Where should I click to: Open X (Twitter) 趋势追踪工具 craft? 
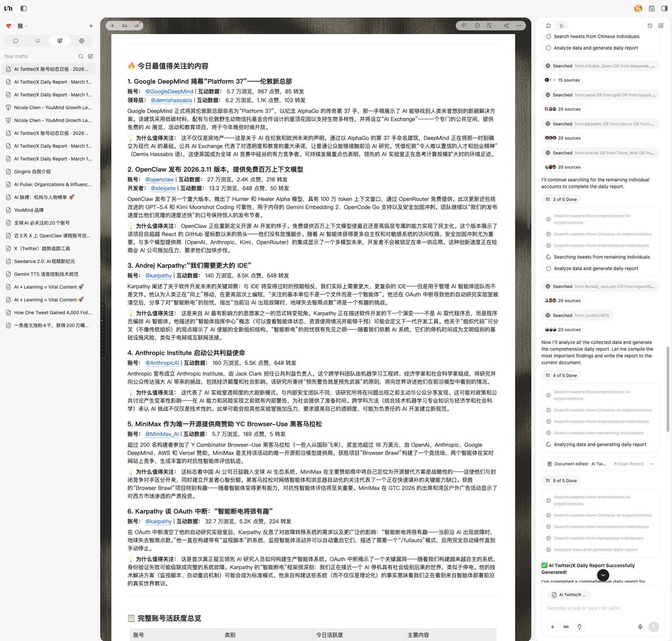[49, 249]
